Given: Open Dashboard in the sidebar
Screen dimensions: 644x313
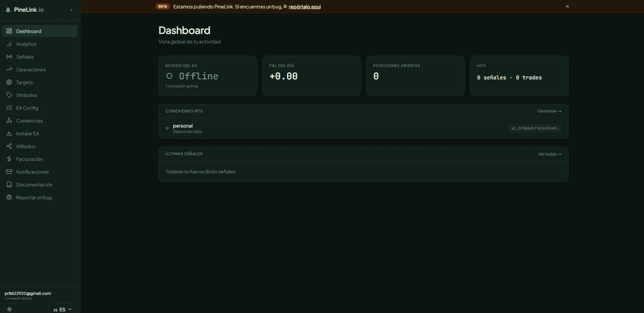Looking at the screenshot, I should (40, 31).
